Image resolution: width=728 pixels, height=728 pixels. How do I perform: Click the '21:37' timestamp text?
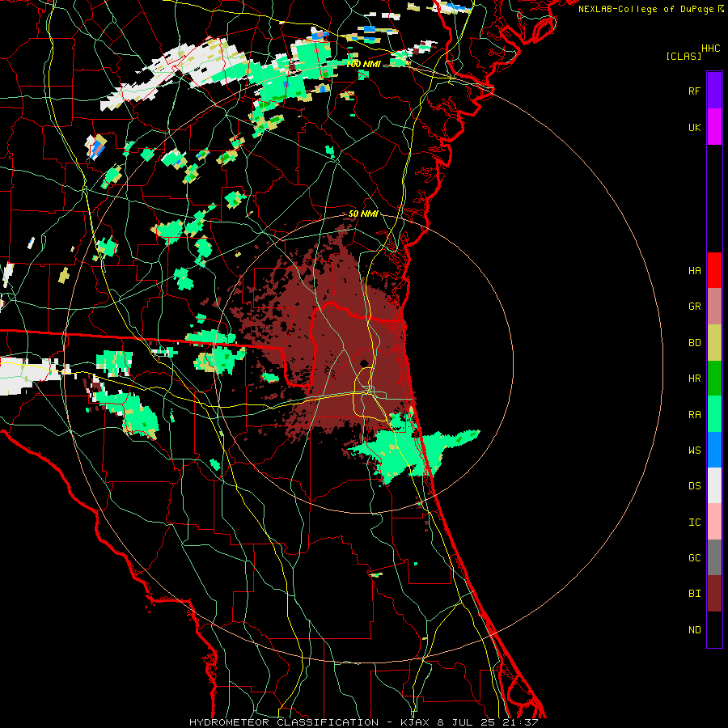(520, 722)
